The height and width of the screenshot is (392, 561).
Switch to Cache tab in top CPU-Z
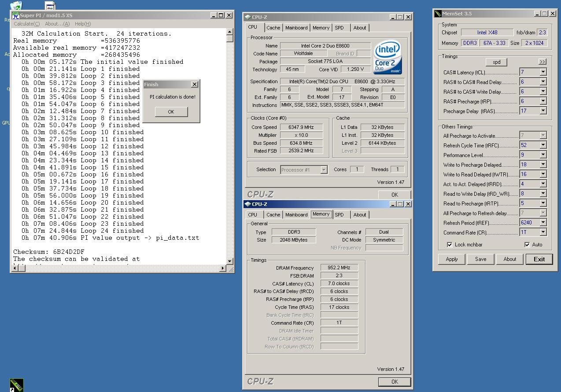[x=273, y=28]
